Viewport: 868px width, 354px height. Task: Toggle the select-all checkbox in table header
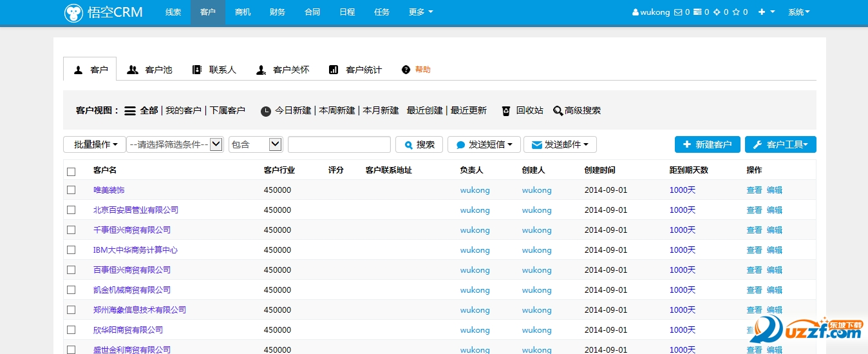pyautogui.click(x=71, y=171)
